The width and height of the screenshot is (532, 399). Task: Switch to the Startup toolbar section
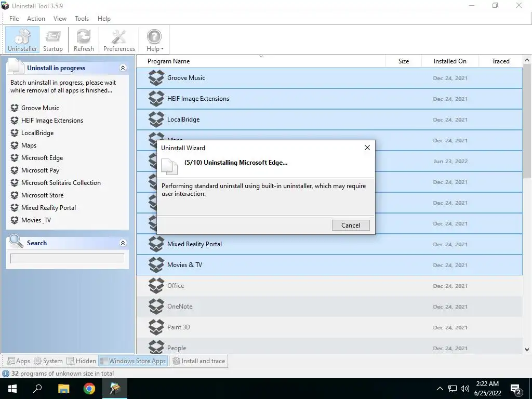(53, 40)
